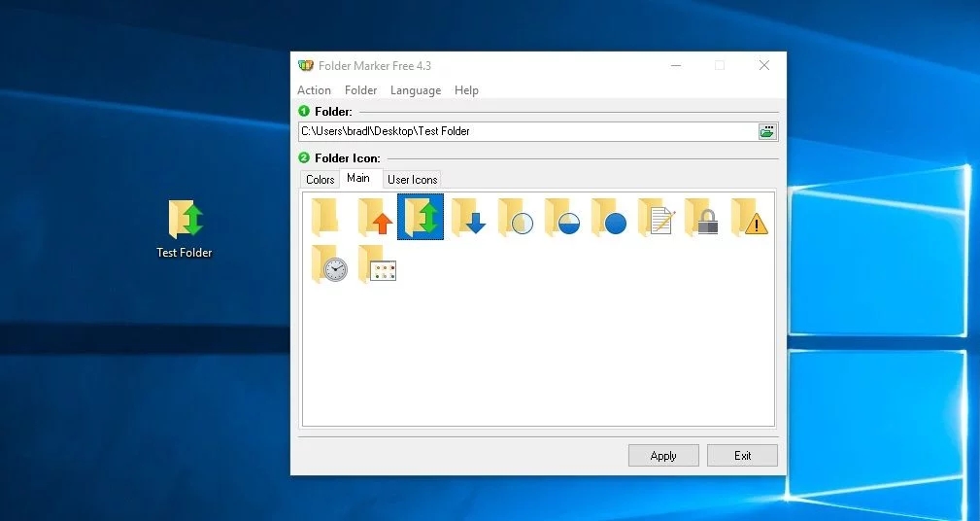Switch to the Colors tab
The image size is (980, 521).
tap(320, 180)
